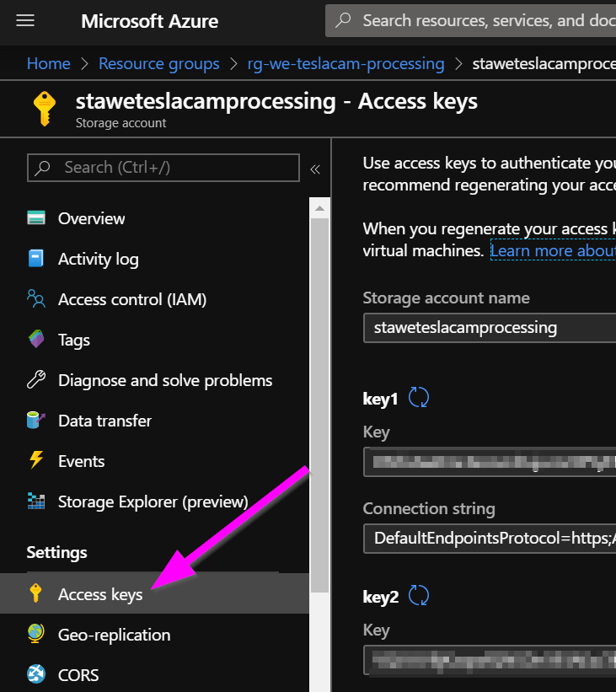Click the Data transfer bucket icon
Image resolution: width=616 pixels, height=692 pixels.
pos(36,420)
